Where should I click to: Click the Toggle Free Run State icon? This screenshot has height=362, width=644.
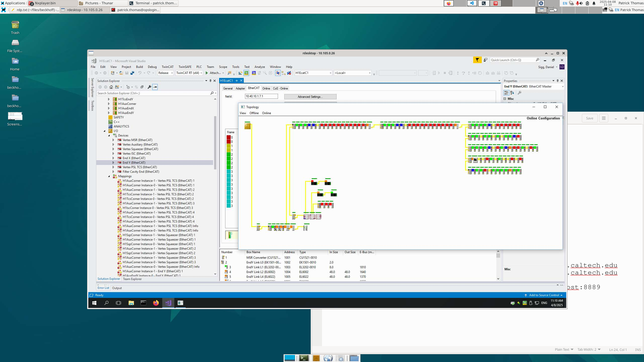278,73
